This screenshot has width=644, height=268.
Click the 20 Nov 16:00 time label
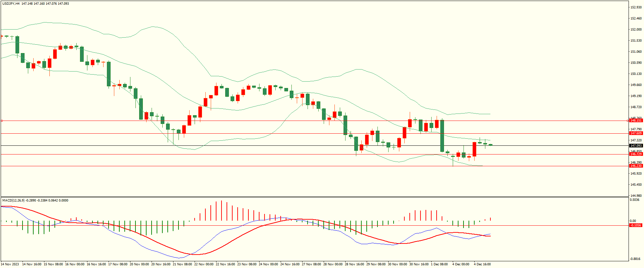(161, 264)
